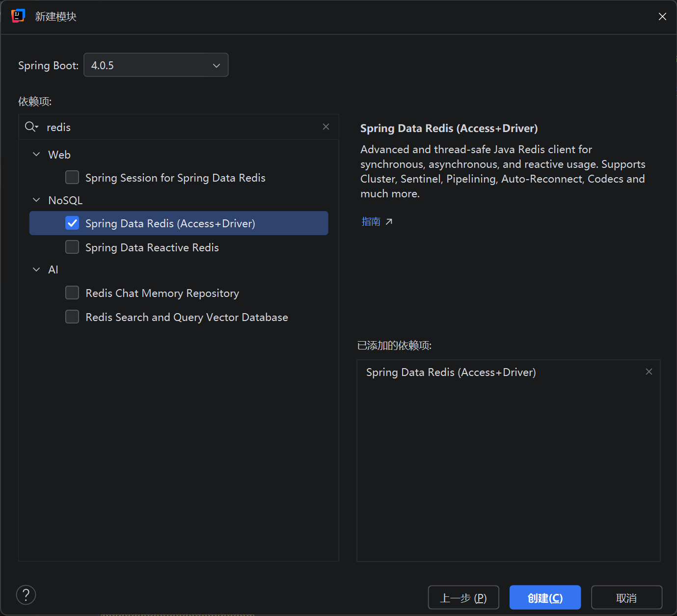The image size is (677, 616).
Task: Click the search magnifier icon in dependency filter
Action: pyautogui.click(x=31, y=127)
